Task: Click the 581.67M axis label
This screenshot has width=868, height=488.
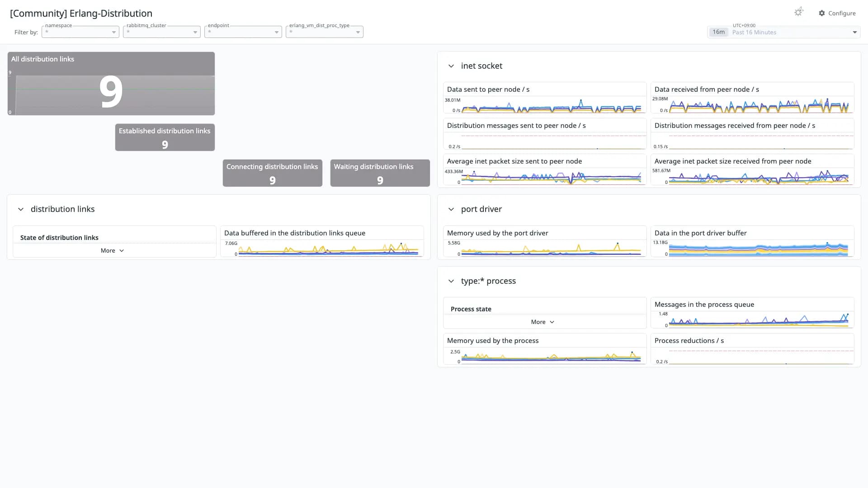Action: pyautogui.click(x=661, y=171)
